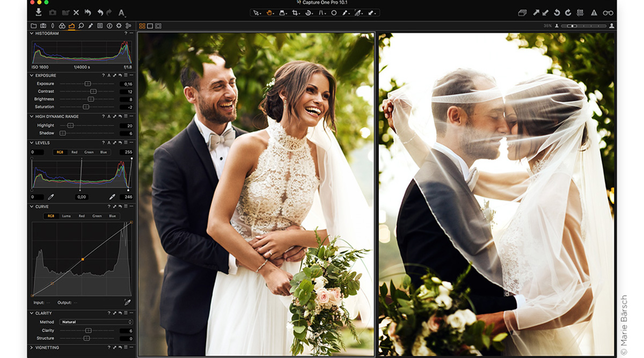Image resolution: width=644 pixels, height=358 pixels.
Task: Select the Pan (hand) tool
Action: tap(269, 12)
